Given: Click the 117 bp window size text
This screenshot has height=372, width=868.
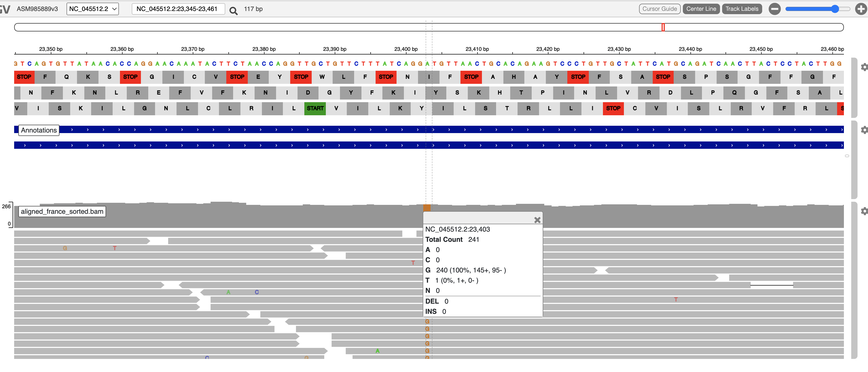Looking at the screenshot, I should pyautogui.click(x=253, y=9).
